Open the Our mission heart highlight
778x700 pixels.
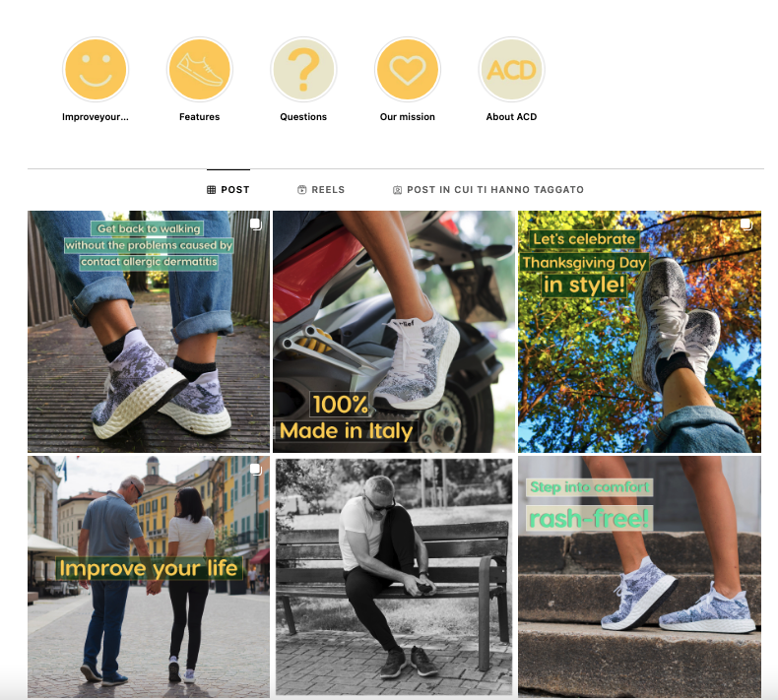click(x=408, y=70)
